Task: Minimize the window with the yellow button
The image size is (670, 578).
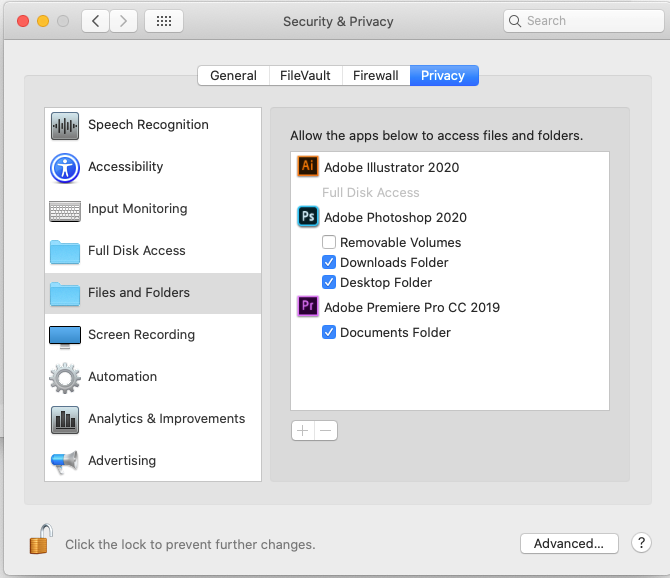Action: point(43,21)
